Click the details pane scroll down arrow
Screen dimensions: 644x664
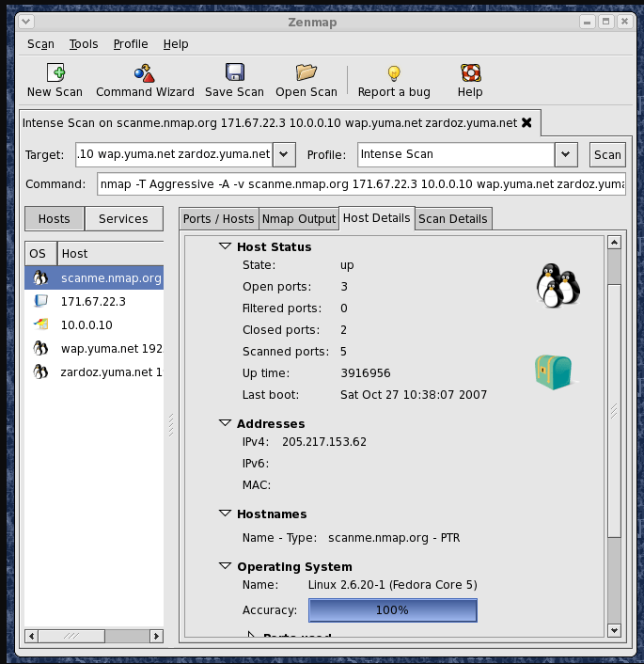click(x=614, y=630)
